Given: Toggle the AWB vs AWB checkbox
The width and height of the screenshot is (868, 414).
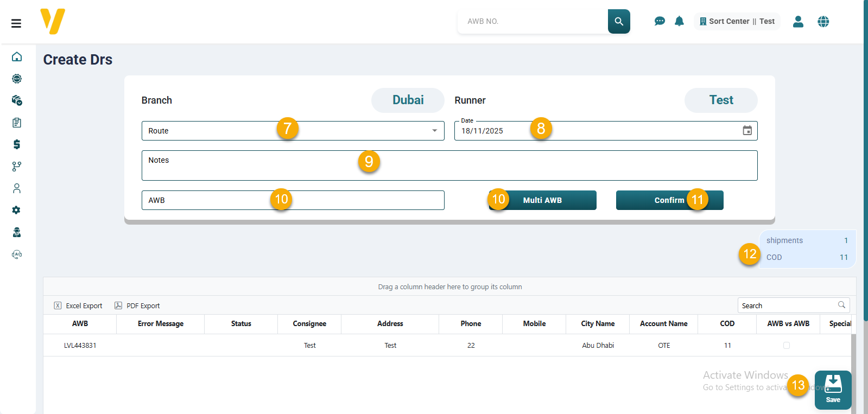Looking at the screenshot, I should coord(787,346).
